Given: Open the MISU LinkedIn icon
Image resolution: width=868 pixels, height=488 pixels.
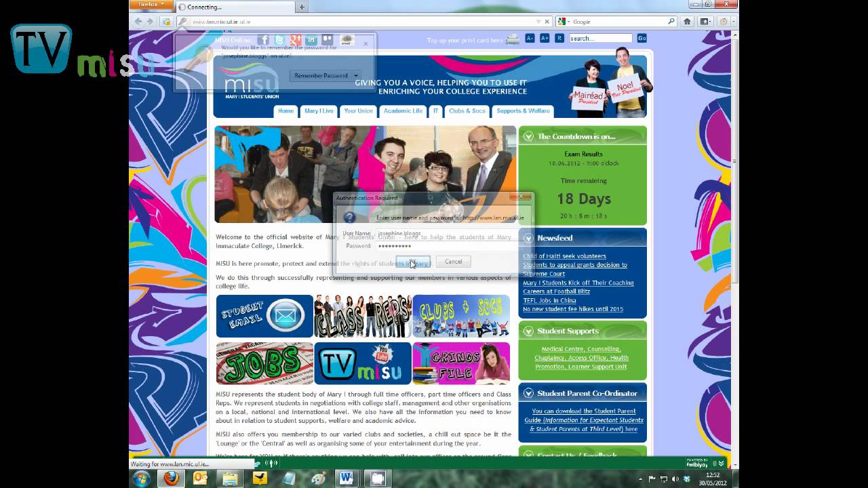Looking at the screenshot, I should [311, 41].
